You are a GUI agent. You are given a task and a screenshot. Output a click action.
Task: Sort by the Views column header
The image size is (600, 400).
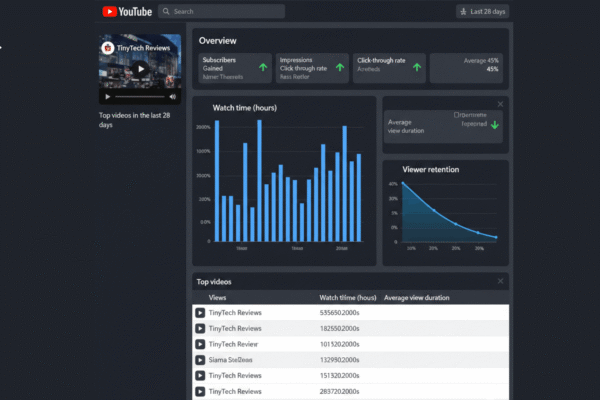point(217,298)
